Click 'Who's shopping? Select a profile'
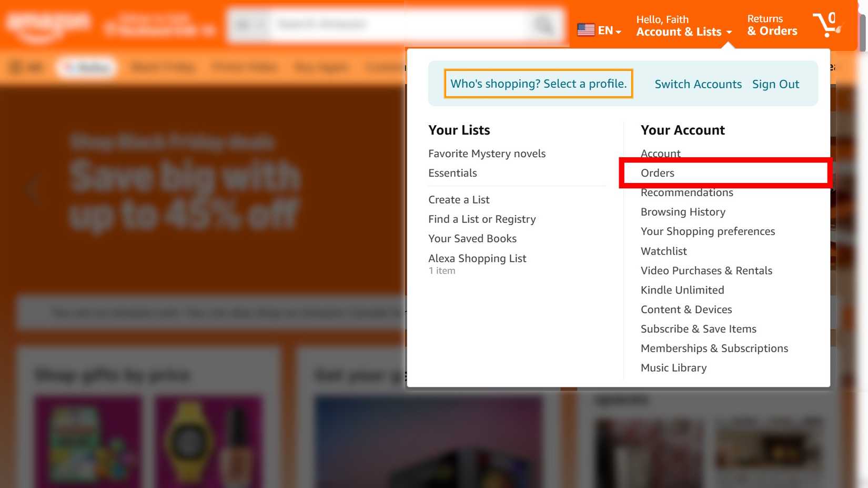Image resolution: width=868 pixels, height=488 pixels. (x=538, y=84)
